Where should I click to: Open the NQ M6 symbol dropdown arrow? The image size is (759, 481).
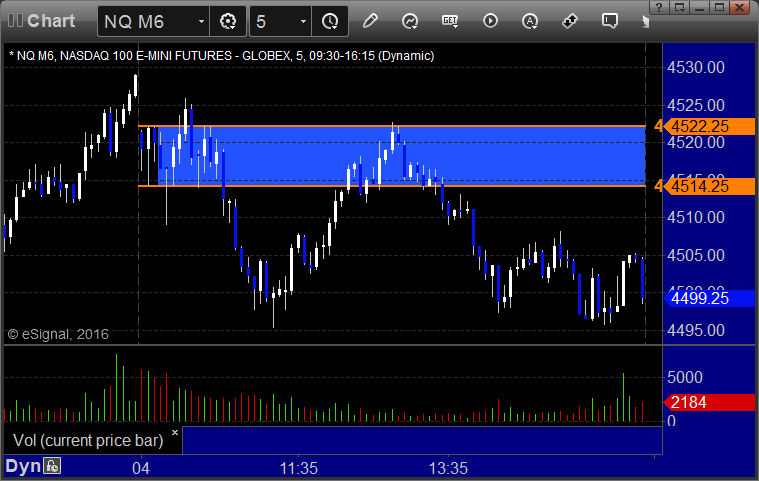(x=201, y=21)
